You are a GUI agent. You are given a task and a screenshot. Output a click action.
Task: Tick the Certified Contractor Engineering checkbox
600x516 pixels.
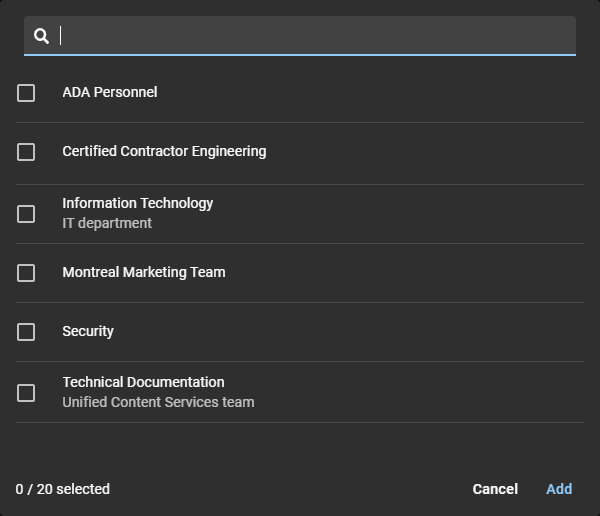pos(26,152)
